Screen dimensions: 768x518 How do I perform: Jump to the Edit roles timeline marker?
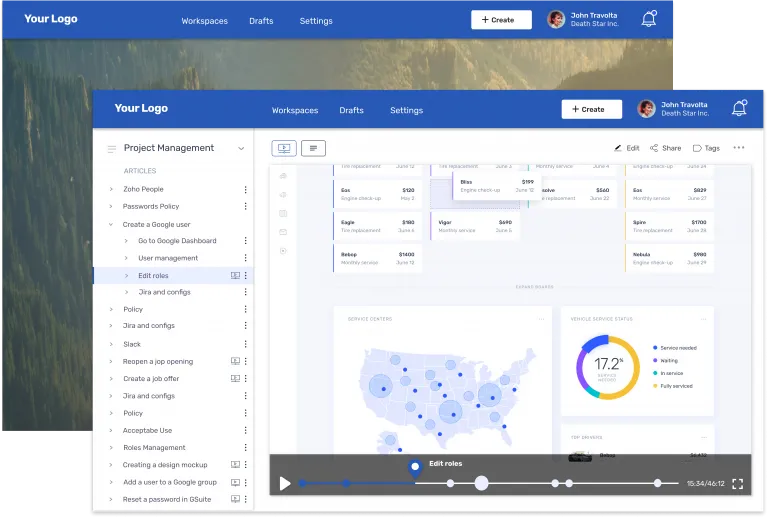(415, 468)
